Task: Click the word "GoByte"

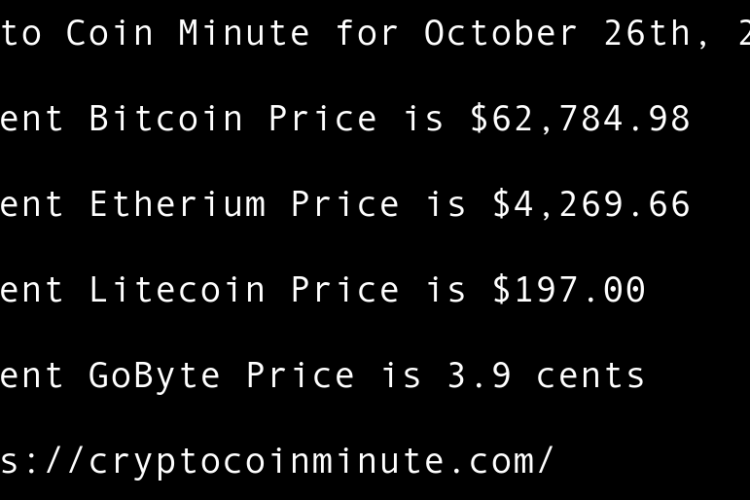Action: (155, 376)
